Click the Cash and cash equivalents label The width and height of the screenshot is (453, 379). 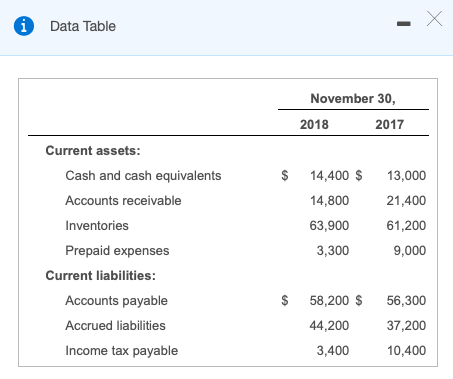pyautogui.click(x=143, y=176)
